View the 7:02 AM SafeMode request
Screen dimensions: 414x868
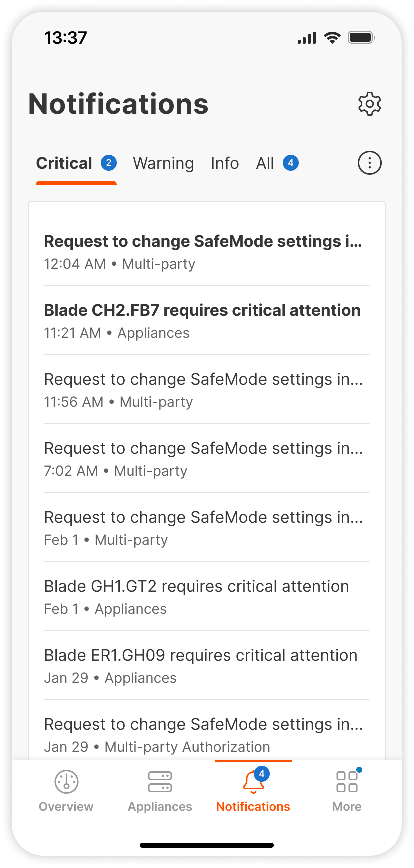[203, 458]
